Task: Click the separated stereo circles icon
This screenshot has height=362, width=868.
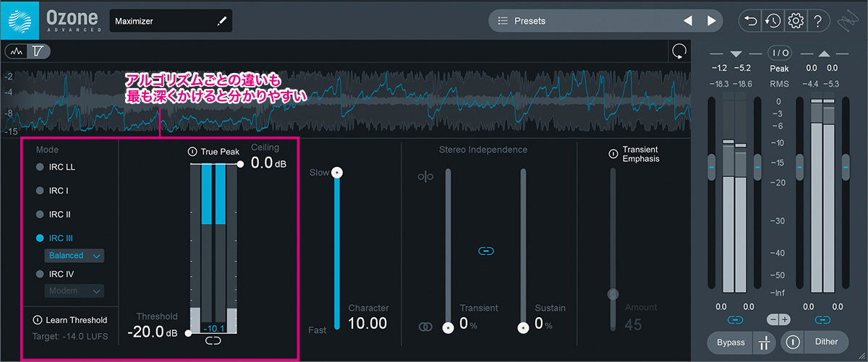Action: [425, 176]
